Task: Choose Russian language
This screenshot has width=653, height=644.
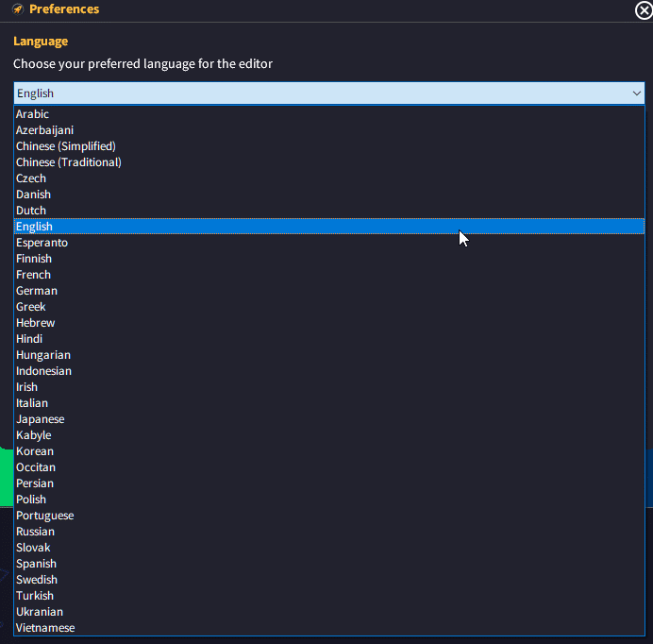Action: (329, 531)
